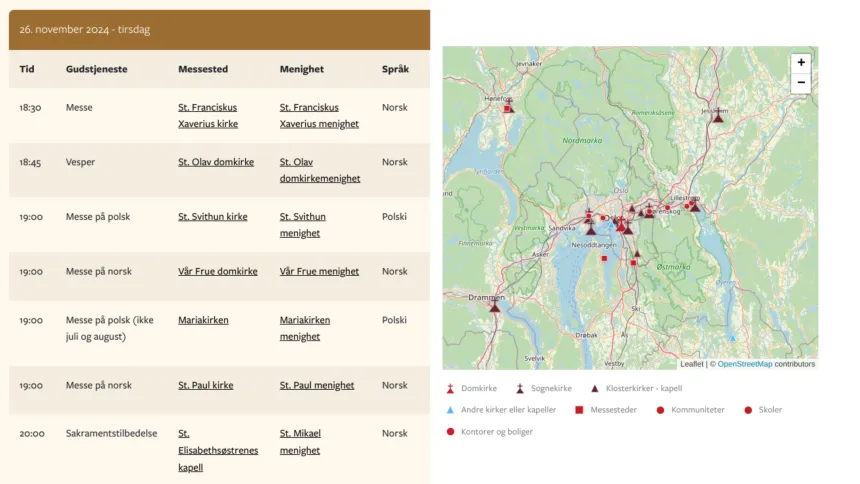860x484 pixels.
Task: Click 'Messe på polsk (ikke juli og august)' text
Action: (110, 328)
